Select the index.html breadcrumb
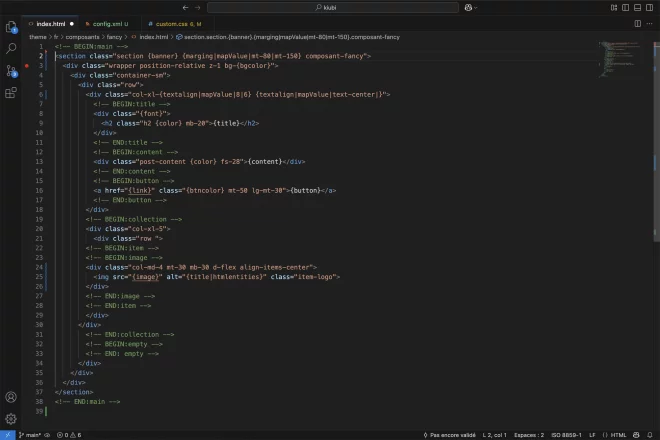Image resolution: width=660 pixels, height=440 pixels. click(153, 37)
